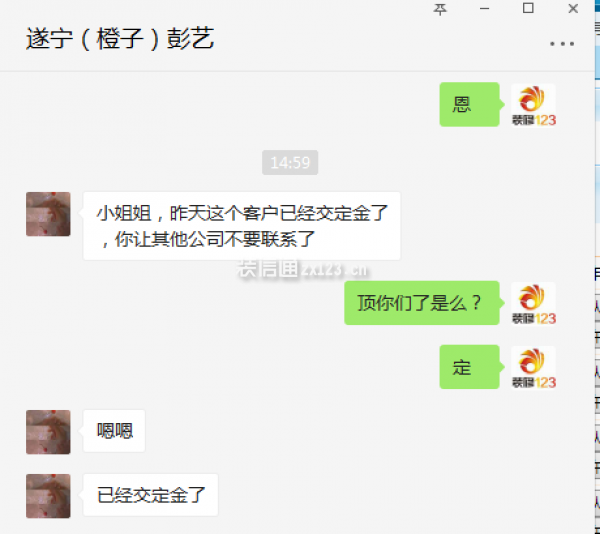
Task: Click sender avatar beside 恩 message
Action: (533, 105)
